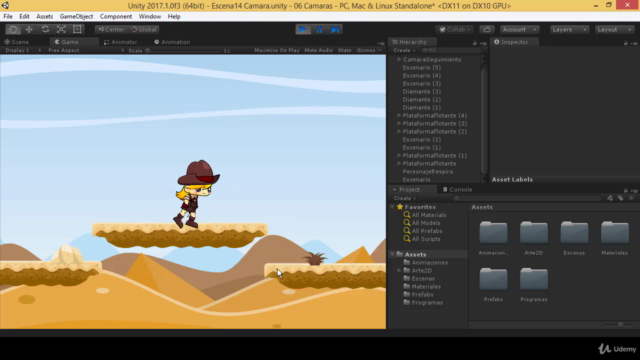Click the Inspector panel lock icon
The width and height of the screenshot is (640, 360).
(625, 43)
